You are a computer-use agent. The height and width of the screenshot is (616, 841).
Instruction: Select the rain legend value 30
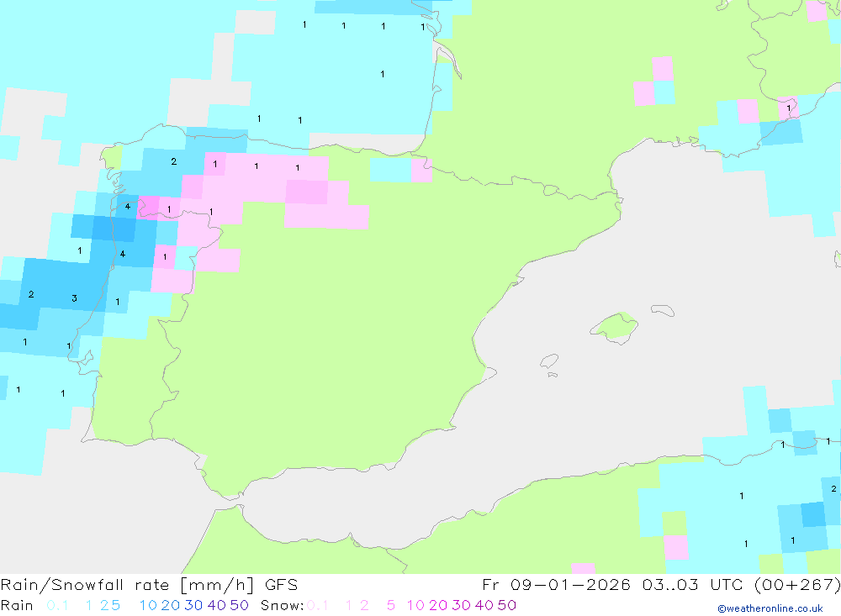coord(193,605)
